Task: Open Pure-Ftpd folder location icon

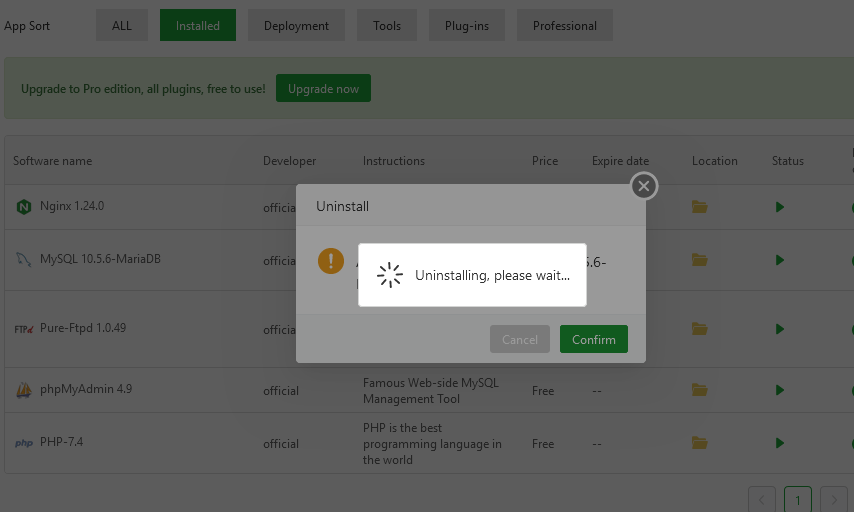Action: pos(700,329)
